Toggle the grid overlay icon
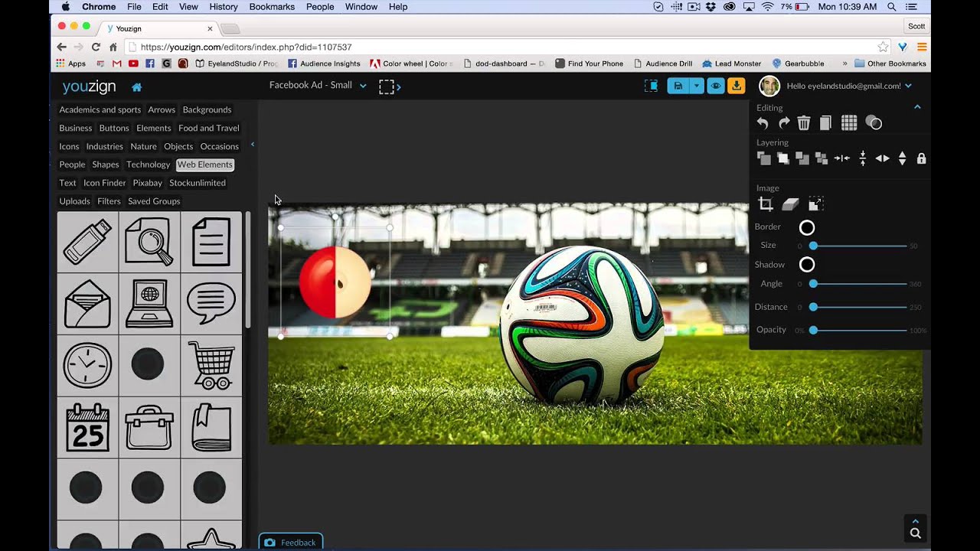 point(849,123)
